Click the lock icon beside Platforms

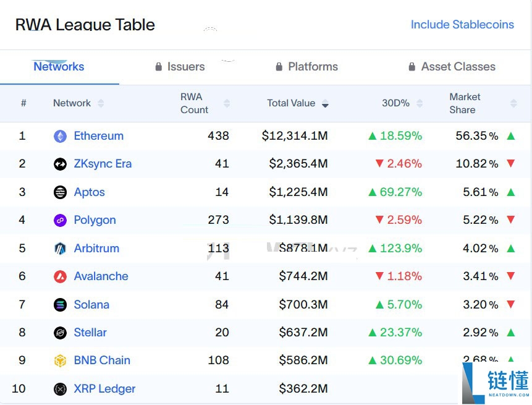point(279,67)
